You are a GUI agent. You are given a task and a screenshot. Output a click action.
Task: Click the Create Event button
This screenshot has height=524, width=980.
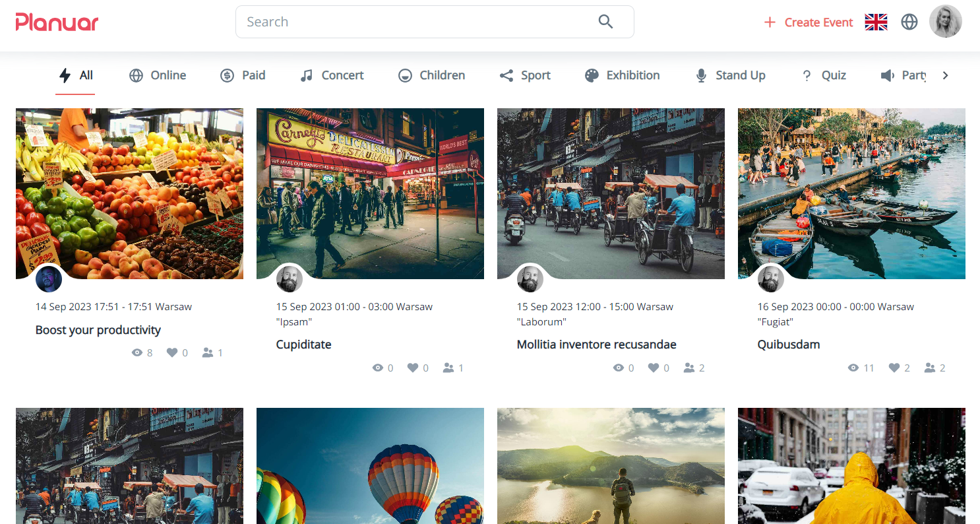click(808, 22)
